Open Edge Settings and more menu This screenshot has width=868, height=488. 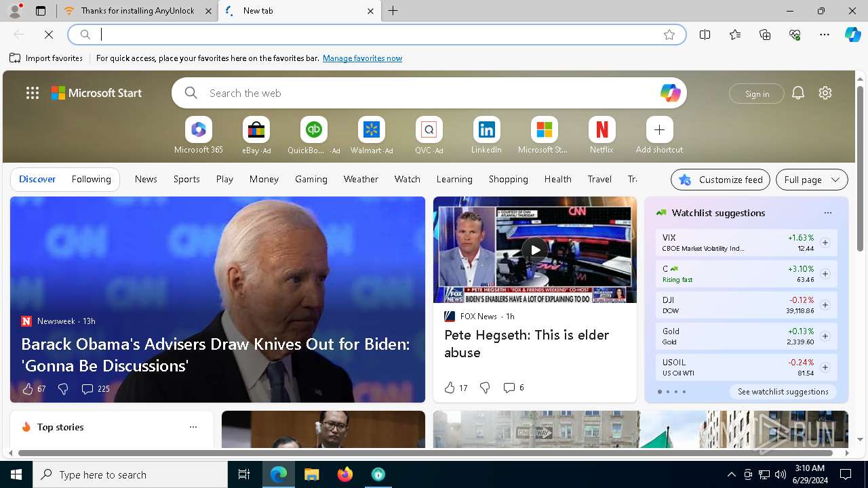click(x=825, y=35)
